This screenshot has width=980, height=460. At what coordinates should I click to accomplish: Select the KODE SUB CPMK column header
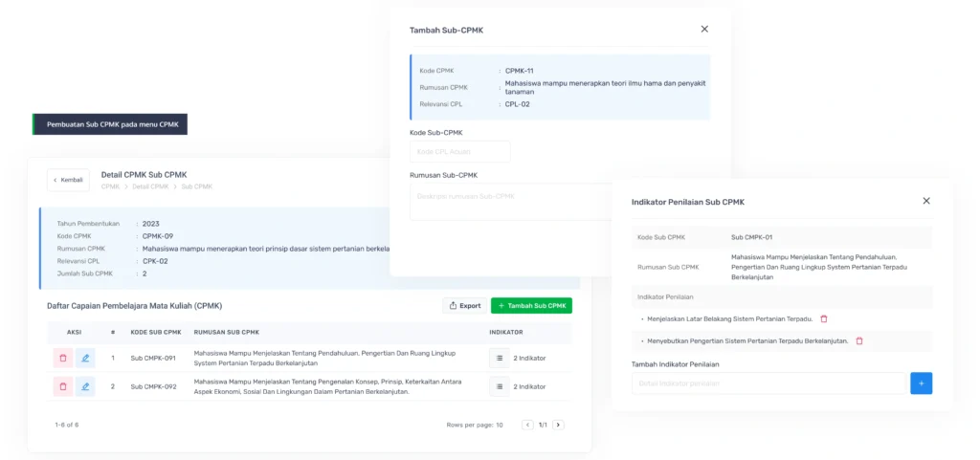click(x=156, y=332)
